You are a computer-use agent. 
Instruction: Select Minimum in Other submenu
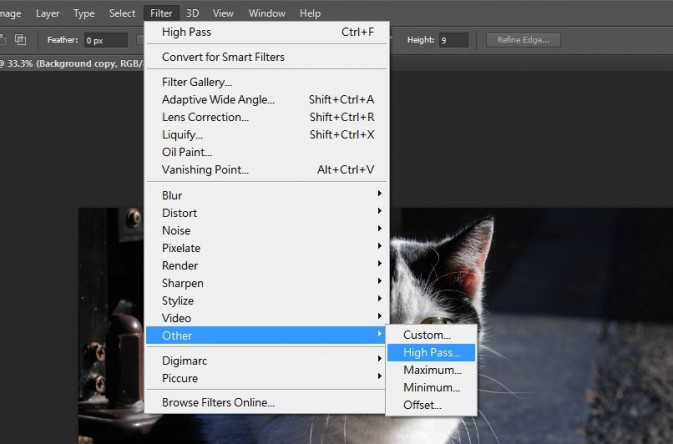431,388
